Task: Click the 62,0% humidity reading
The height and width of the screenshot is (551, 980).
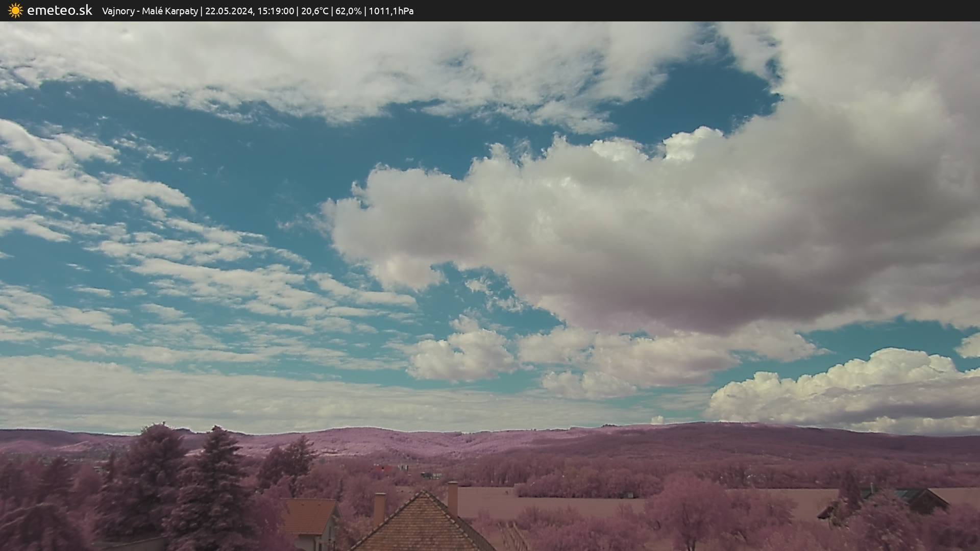Action: tap(348, 11)
